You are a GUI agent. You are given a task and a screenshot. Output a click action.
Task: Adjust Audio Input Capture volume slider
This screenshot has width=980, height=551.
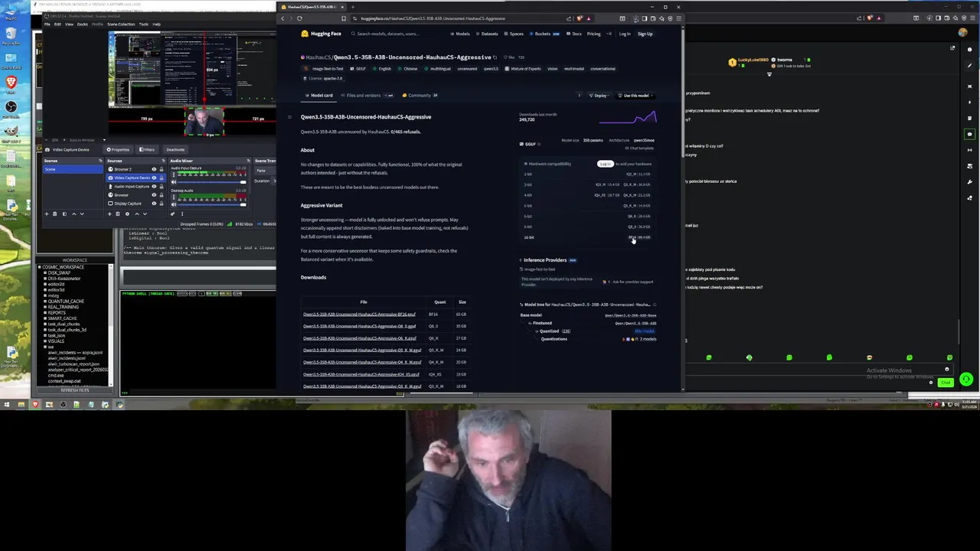[x=212, y=182]
